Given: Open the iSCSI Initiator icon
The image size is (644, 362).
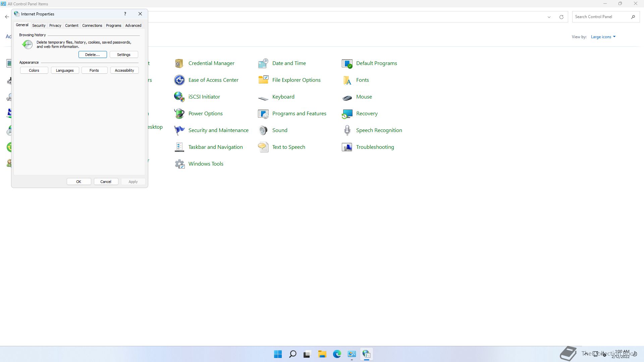Looking at the screenshot, I should click(x=179, y=97).
